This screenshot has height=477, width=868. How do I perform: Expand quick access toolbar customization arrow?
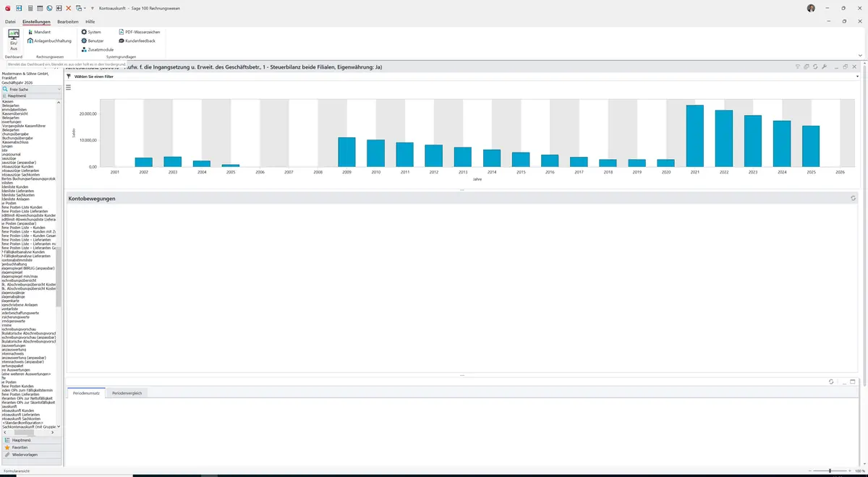[93, 8]
